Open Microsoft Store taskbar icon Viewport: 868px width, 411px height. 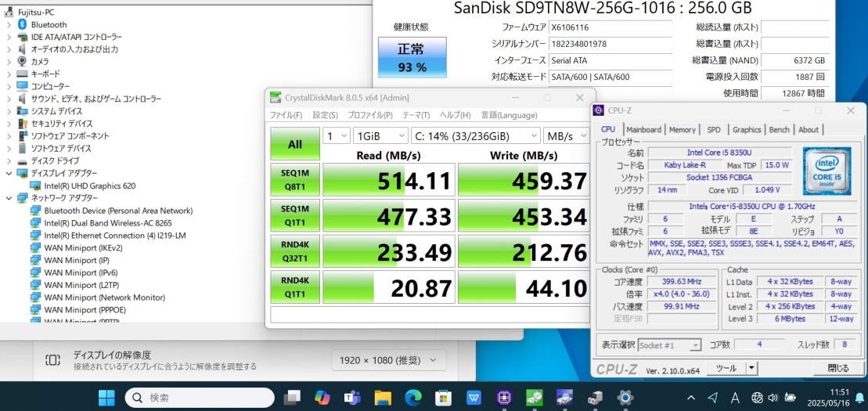click(444, 397)
